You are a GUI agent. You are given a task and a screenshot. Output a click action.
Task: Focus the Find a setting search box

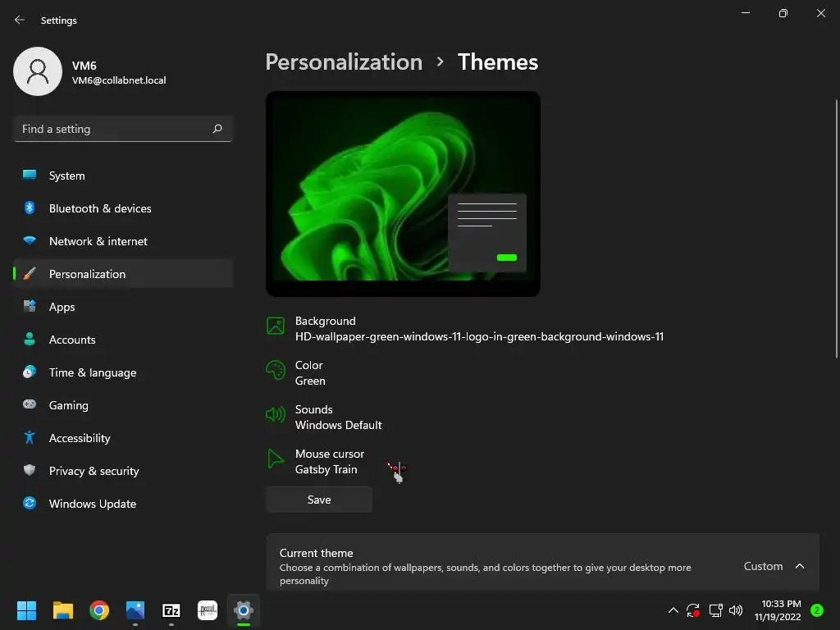(x=123, y=129)
